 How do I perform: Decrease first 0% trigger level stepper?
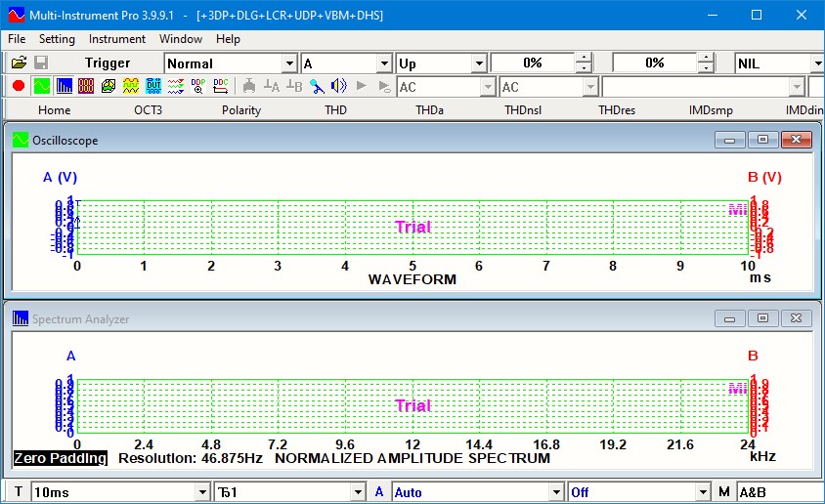point(584,67)
